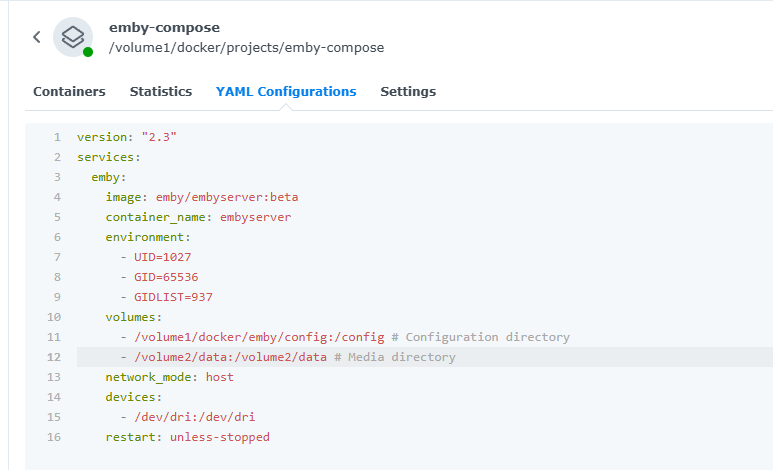773x470 pixels.
Task: Go to the Settings tab
Action: click(408, 91)
